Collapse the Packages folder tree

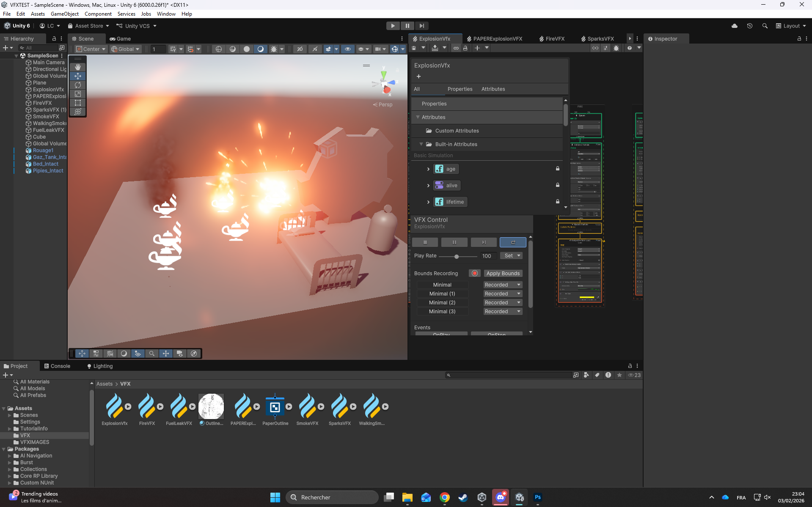point(4,449)
